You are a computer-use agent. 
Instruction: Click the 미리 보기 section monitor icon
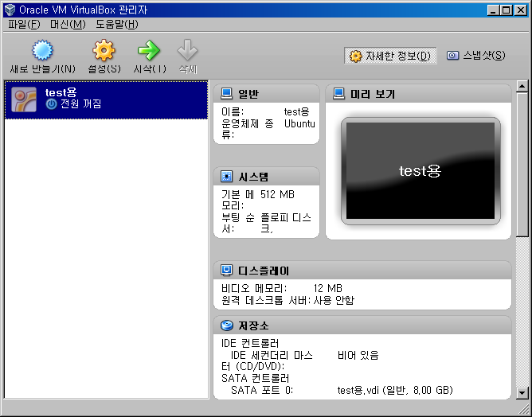pyautogui.click(x=338, y=94)
